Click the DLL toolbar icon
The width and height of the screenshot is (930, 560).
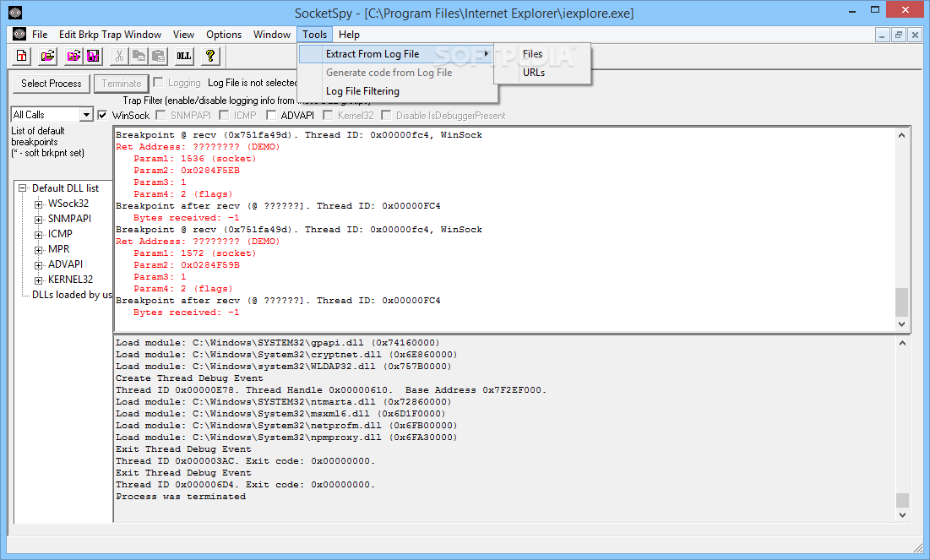(184, 57)
